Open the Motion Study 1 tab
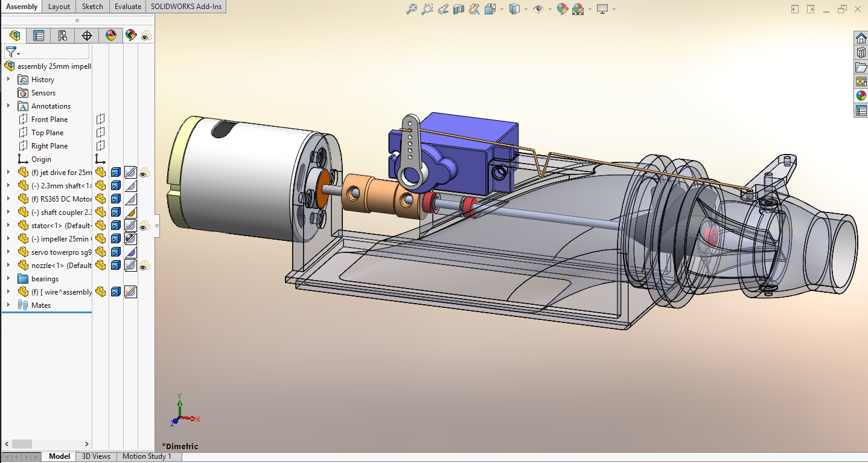This screenshot has width=868, height=463. point(147,456)
